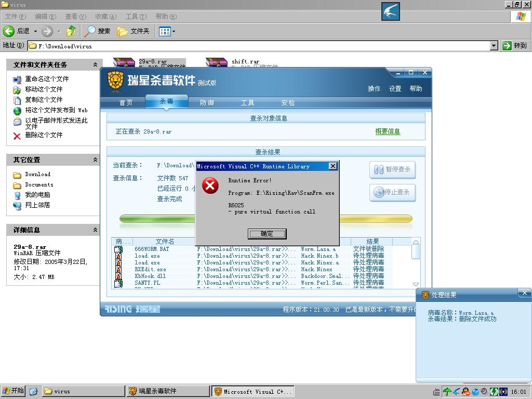Open the 编辑(E) menu in Explorer
The height and width of the screenshot is (399, 532).
point(46,16)
